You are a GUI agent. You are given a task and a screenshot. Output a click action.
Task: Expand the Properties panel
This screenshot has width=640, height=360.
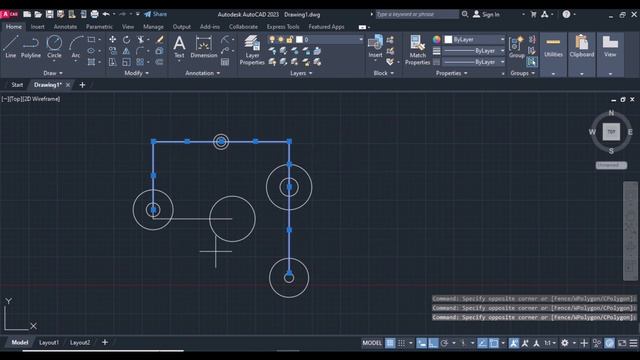pos(451,73)
